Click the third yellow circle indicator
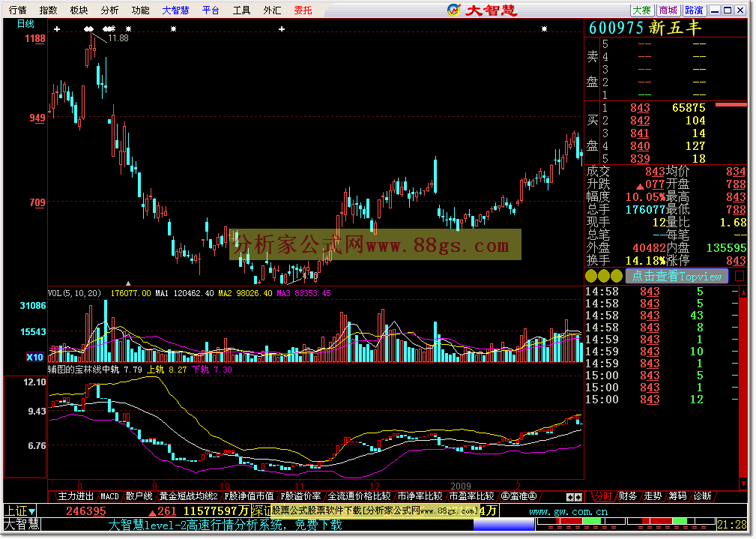The width and height of the screenshot is (756, 539). 616,276
